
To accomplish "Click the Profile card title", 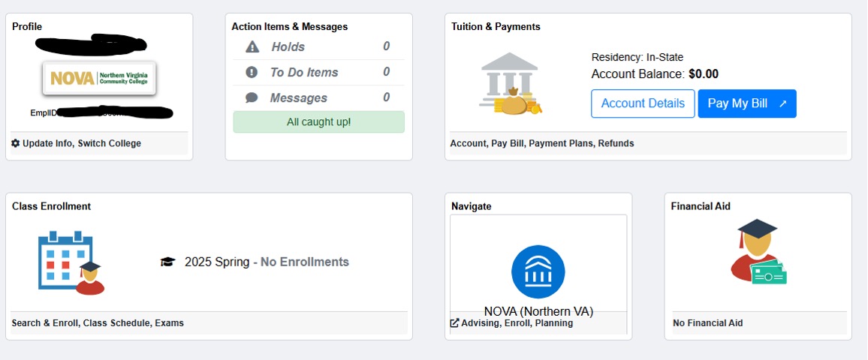I will (x=27, y=26).
